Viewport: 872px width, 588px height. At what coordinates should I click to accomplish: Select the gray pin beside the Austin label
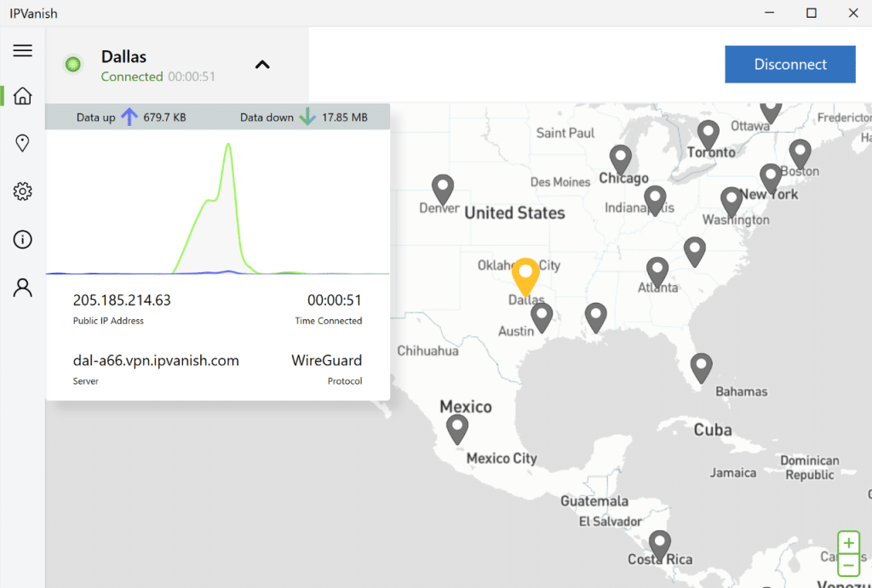(542, 318)
